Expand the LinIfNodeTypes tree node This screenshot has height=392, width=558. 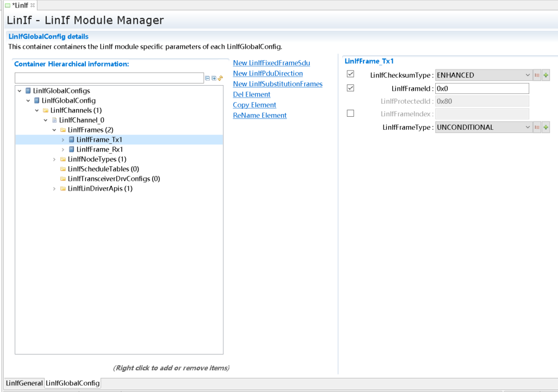(54, 159)
